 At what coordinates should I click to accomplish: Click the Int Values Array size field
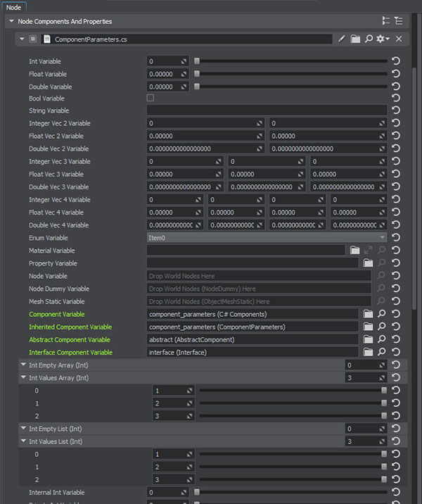pyautogui.click(x=366, y=378)
